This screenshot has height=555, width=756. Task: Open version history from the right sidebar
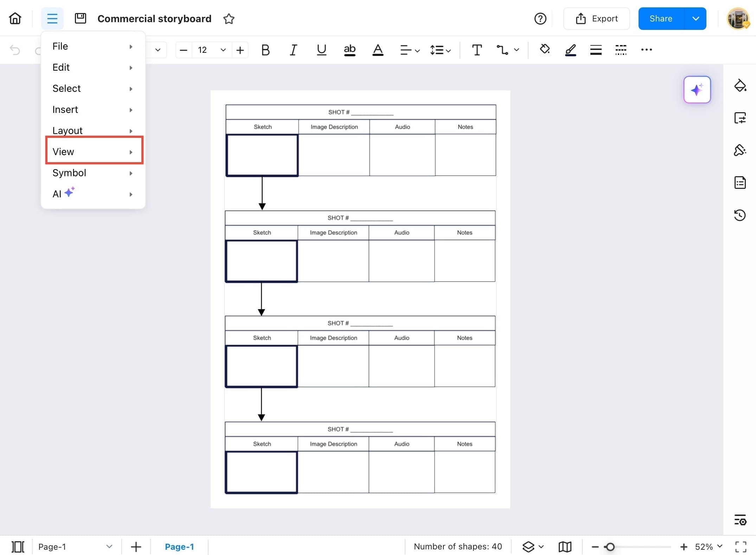click(x=741, y=215)
